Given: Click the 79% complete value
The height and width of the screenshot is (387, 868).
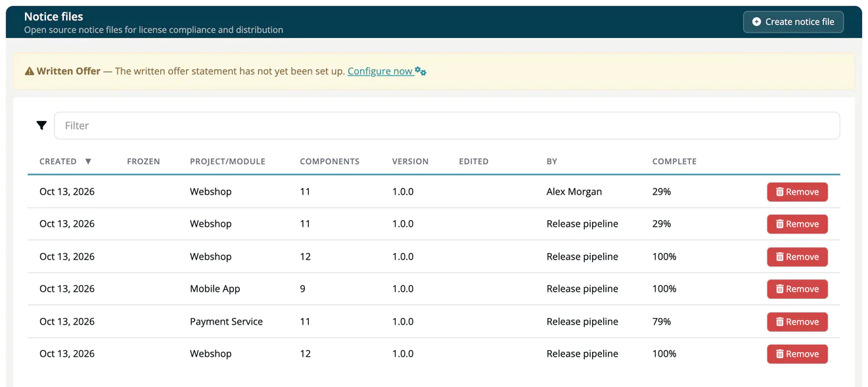Looking at the screenshot, I should (x=662, y=321).
